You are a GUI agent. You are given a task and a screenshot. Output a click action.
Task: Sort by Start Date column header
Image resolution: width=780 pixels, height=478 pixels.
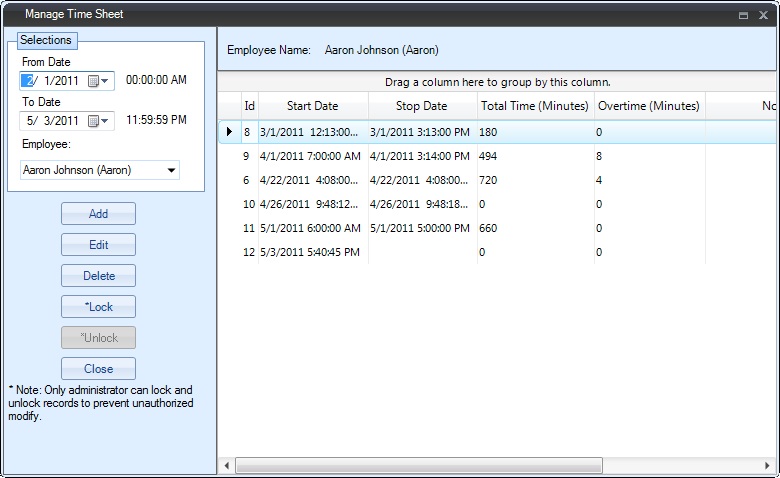point(312,106)
